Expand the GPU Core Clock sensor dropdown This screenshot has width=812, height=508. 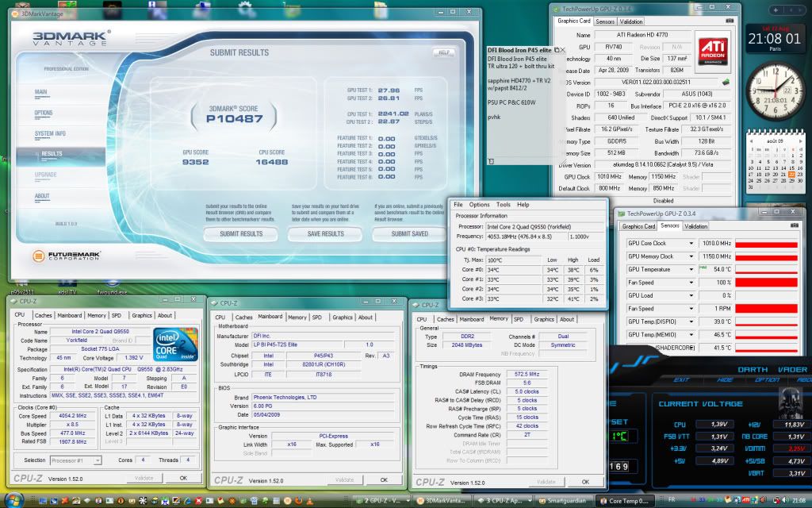point(691,244)
